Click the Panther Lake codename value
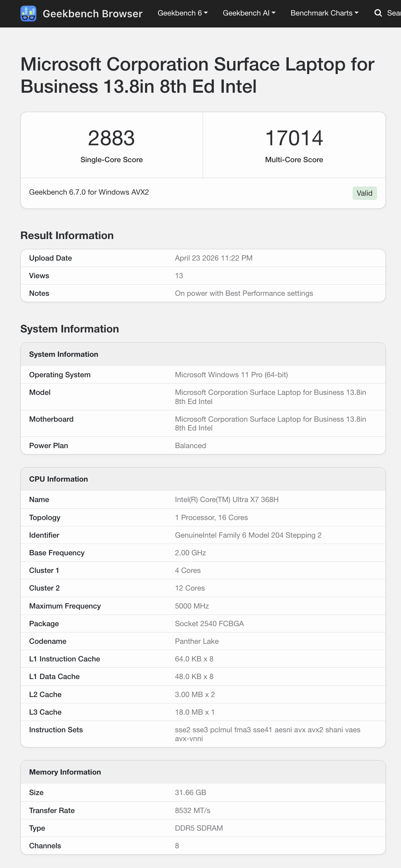This screenshot has width=401, height=868. (x=197, y=641)
